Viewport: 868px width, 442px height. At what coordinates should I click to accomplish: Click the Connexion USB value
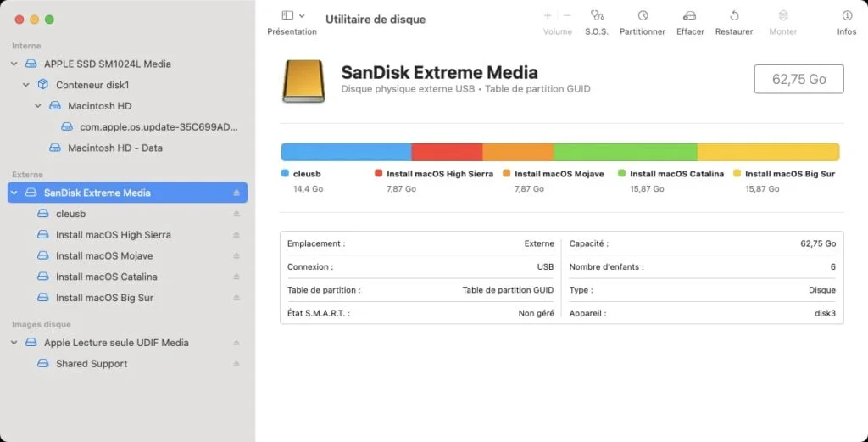coord(545,267)
